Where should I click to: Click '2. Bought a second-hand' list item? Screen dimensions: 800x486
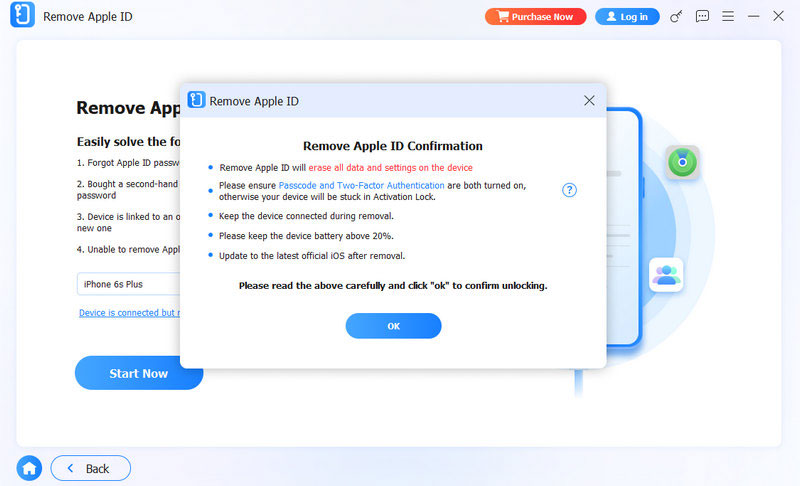coord(128,189)
